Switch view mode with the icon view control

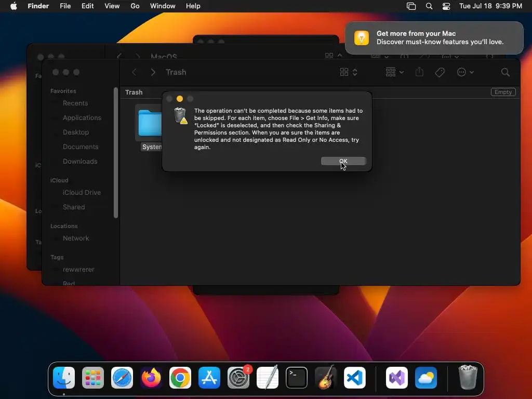point(349,72)
